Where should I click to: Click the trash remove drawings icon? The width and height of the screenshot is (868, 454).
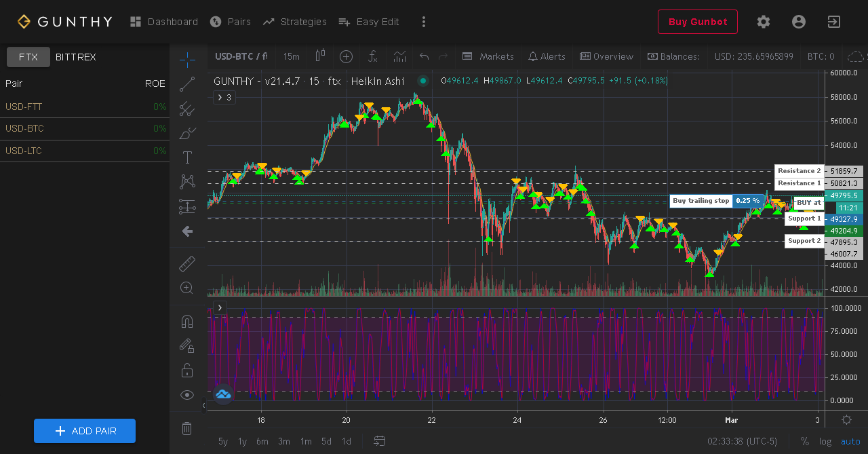187,428
